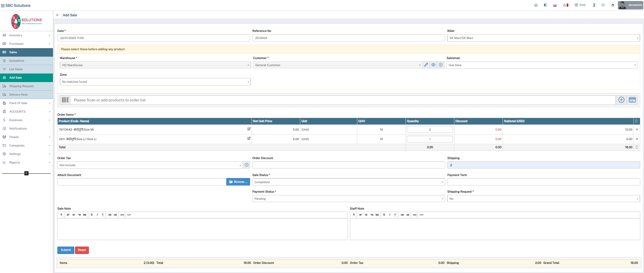
Task: Click the barcode scanner icon
Action: [65, 100]
